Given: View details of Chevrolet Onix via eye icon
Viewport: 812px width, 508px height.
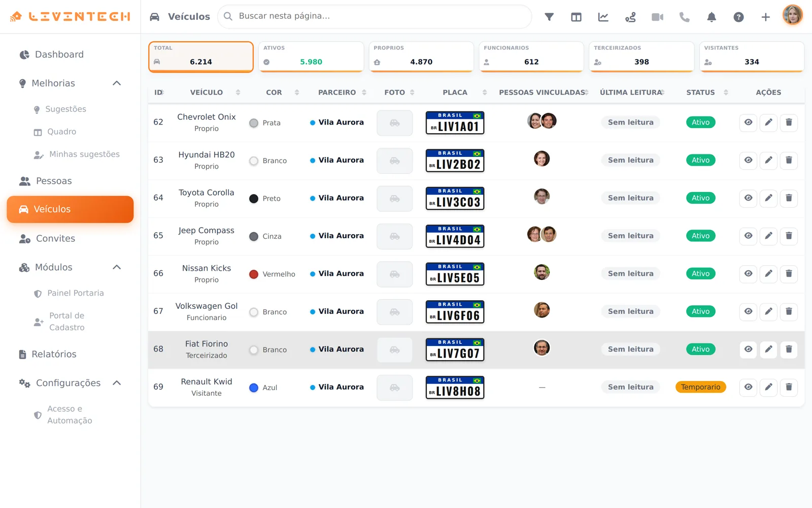Looking at the screenshot, I should [748, 122].
